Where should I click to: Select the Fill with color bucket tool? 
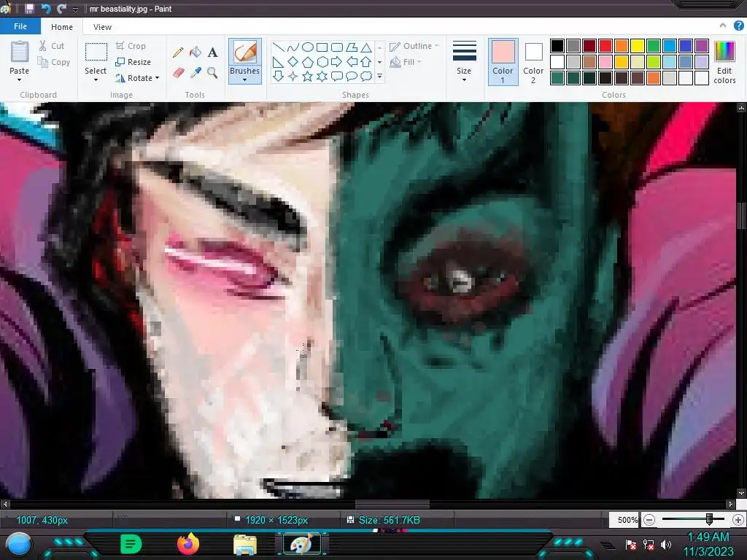click(196, 52)
